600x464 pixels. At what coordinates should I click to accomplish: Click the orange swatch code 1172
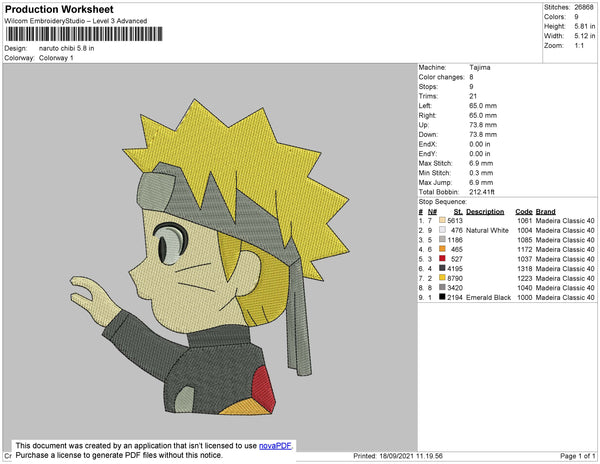pyautogui.click(x=442, y=249)
